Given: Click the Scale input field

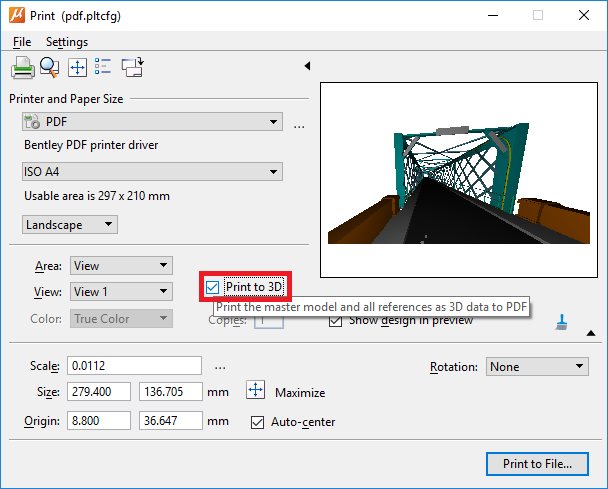Looking at the screenshot, I should coord(134,367).
